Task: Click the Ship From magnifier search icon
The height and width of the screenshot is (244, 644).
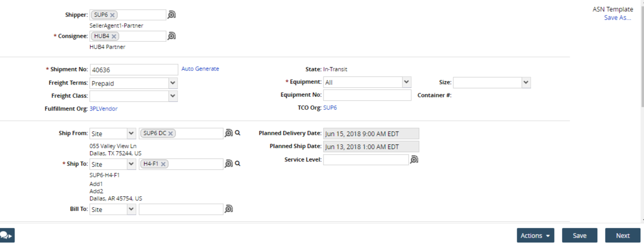Action: [238, 133]
